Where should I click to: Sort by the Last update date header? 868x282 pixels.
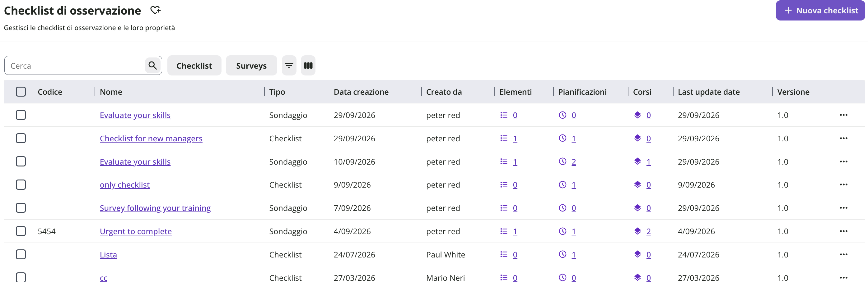pyautogui.click(x=709, y=92)
